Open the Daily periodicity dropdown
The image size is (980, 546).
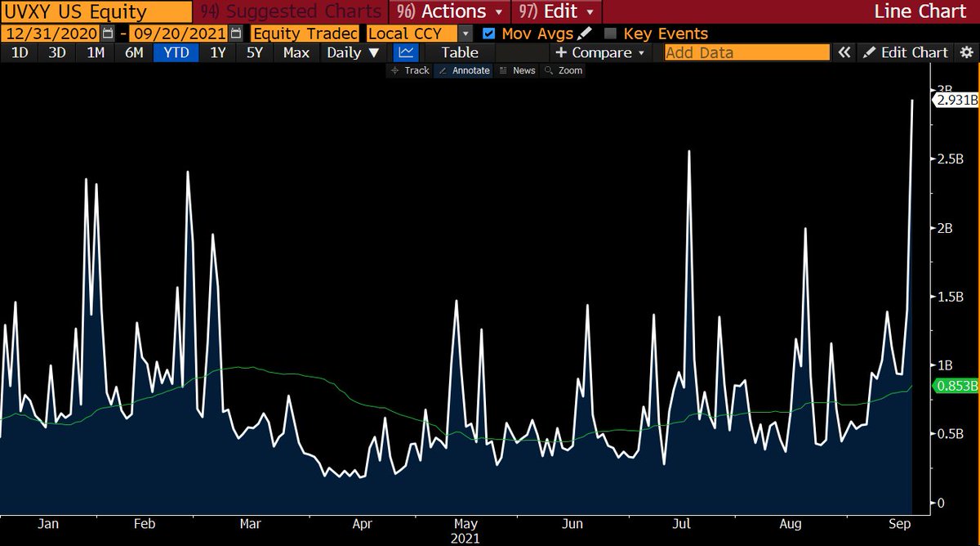tap(353, 52)
